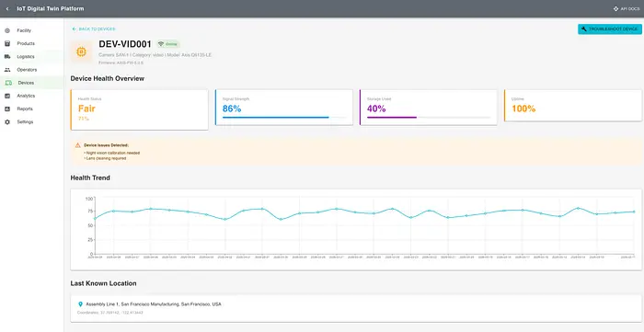Click the Devices icon in the sidebar
The width and height of the screenshot is (644, 332).
[x=8, y=83]
